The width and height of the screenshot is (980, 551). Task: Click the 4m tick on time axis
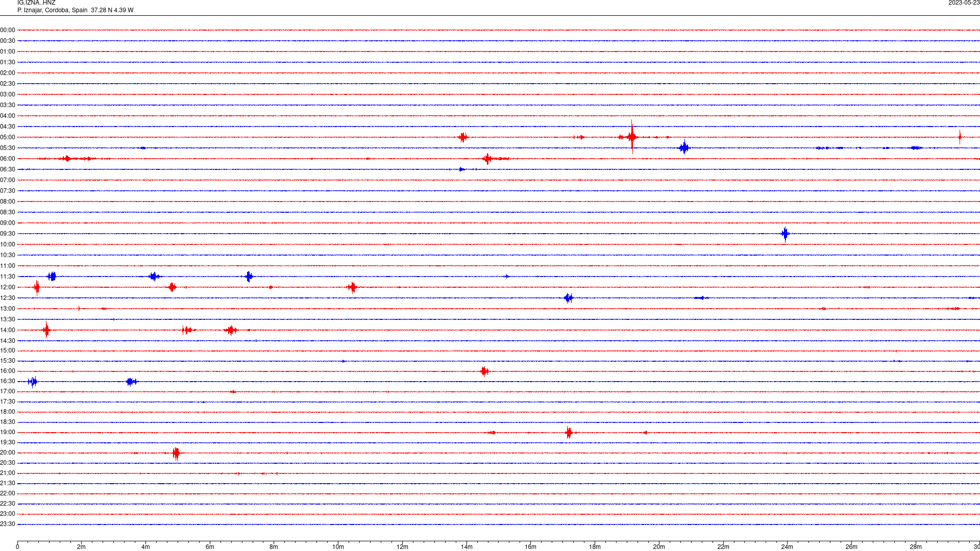pos(145,547)
